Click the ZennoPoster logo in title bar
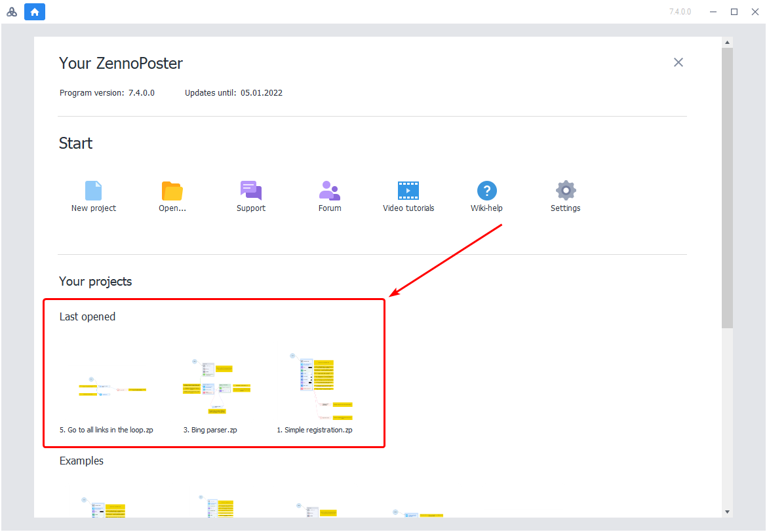 point(12,12)
